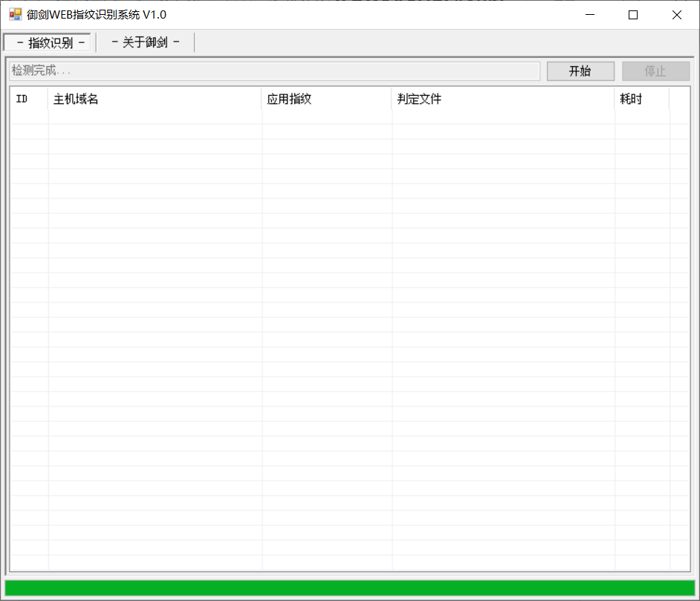Click the 御剑 app icon in title bar
The image size is (700, 601).
point(15,14)
